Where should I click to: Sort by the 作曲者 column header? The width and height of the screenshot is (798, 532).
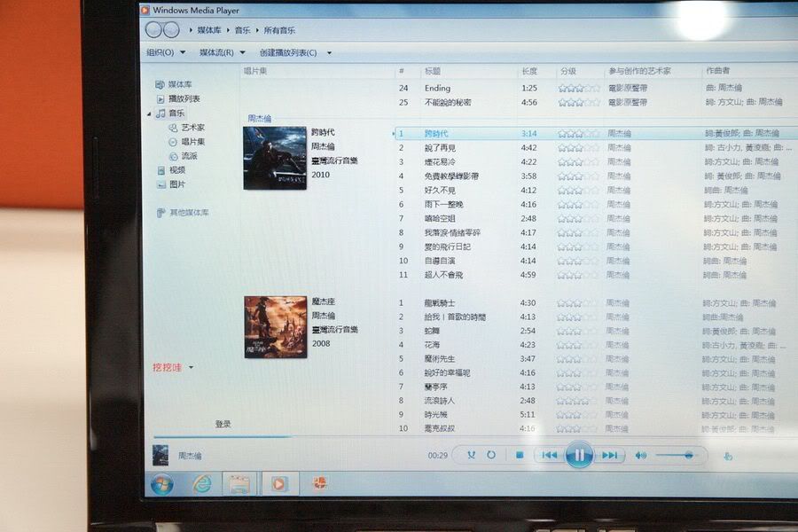pyautogui.click(x=717, y=71)
